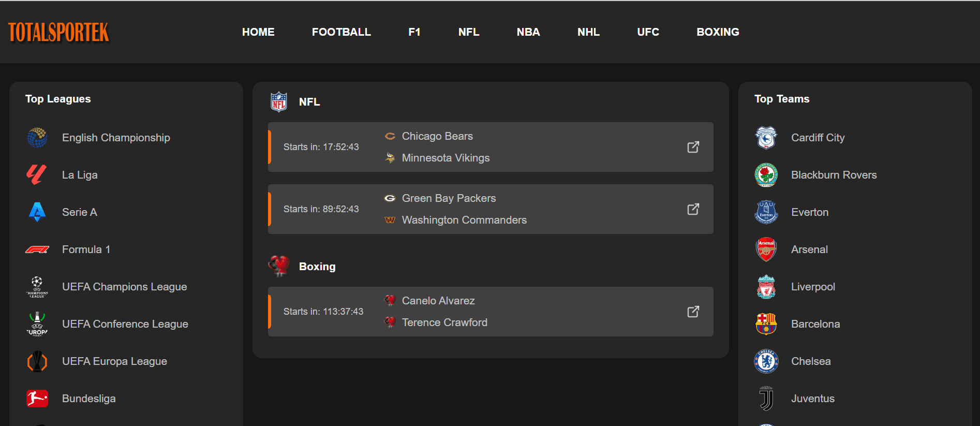
Task: Click the Liverpool crest
Action: coord(766,287)
